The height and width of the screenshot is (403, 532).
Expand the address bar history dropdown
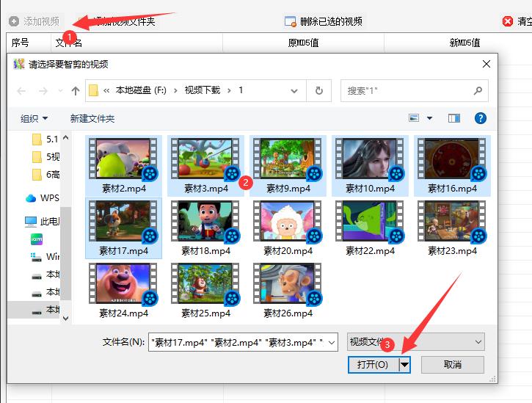click(x=294, y=90)
